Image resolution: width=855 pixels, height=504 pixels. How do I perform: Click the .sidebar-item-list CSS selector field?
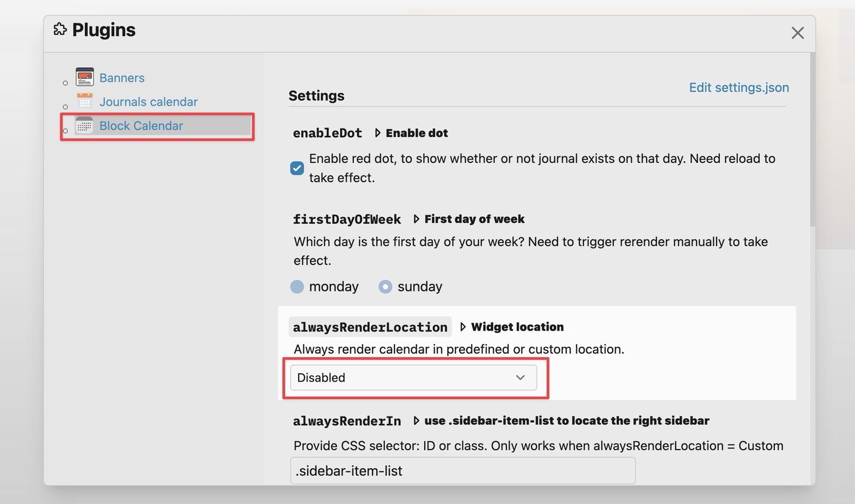click(x=462, y=471)
